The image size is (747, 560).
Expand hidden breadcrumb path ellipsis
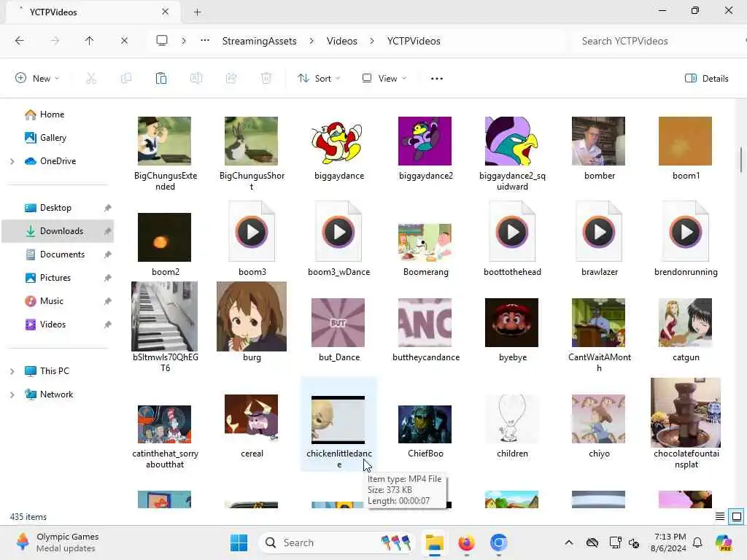pos(205,41)
